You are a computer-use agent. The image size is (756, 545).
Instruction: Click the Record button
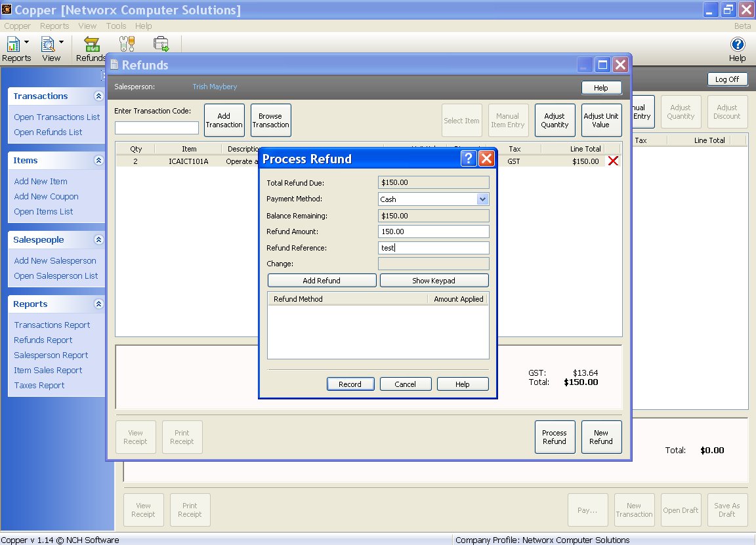[x=350, y=384]
